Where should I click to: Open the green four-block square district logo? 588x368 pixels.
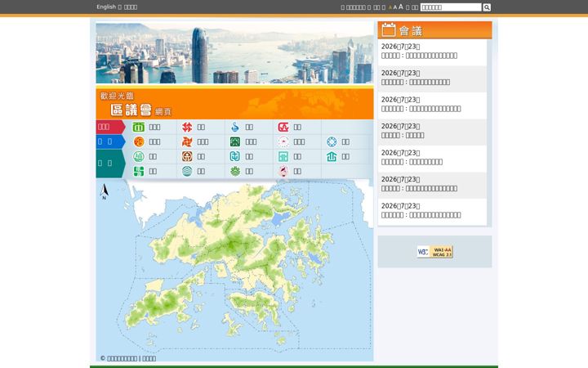(x=139, y=171)
